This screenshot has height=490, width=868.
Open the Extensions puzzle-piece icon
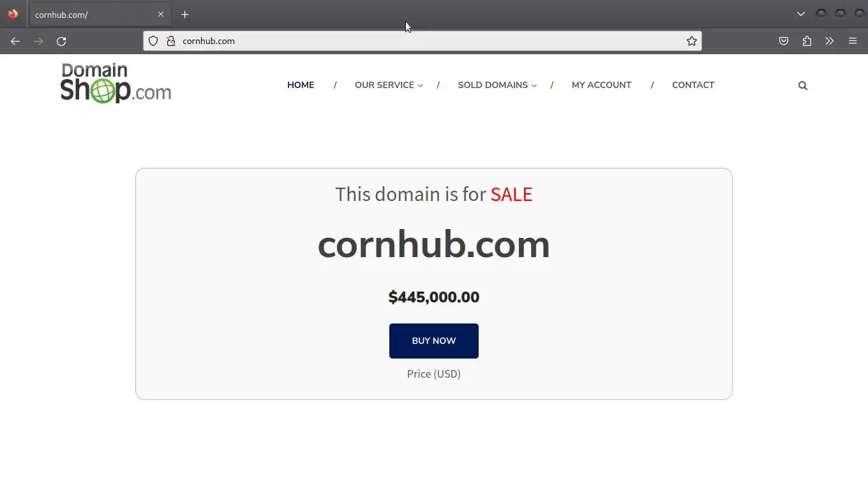coord(807,41)
